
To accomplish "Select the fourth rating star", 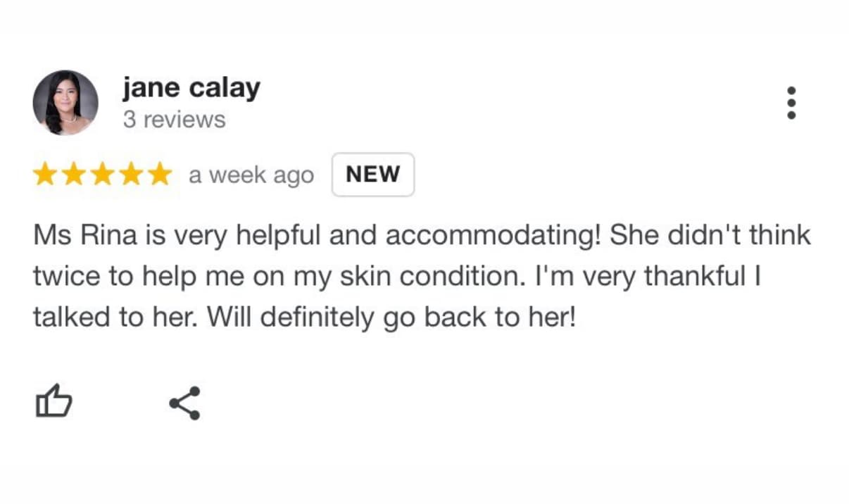I will pyautogui.click(x=132, y=174).
